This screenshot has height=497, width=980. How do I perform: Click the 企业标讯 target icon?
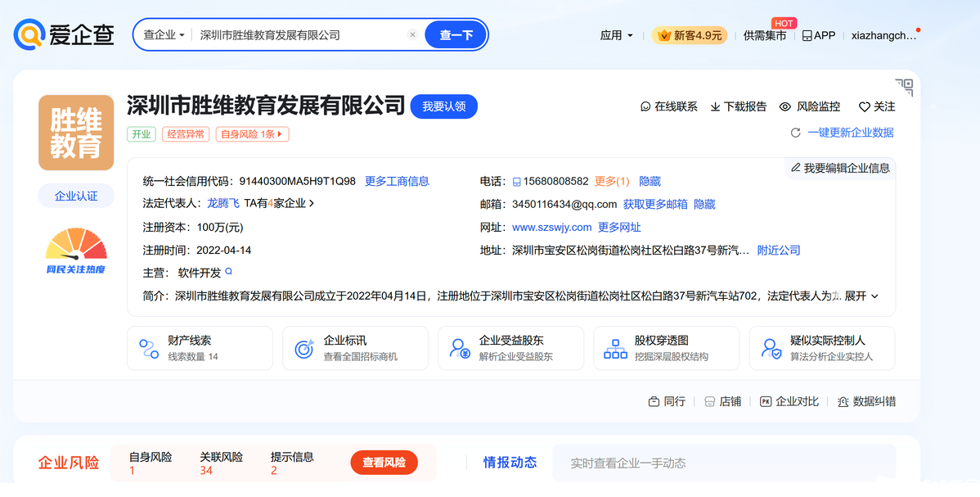[304, 349]
